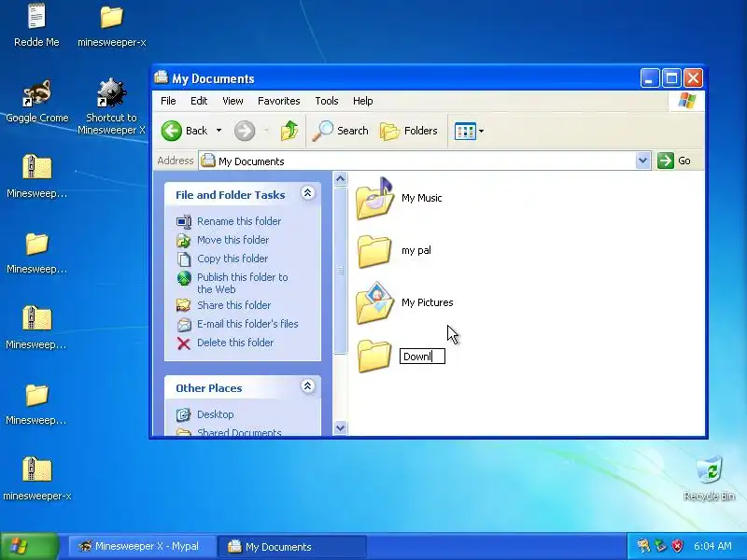Click the Windows flag logo in menu bar
The width and height of the screenshot is (747, 560).
pos(686,101)
